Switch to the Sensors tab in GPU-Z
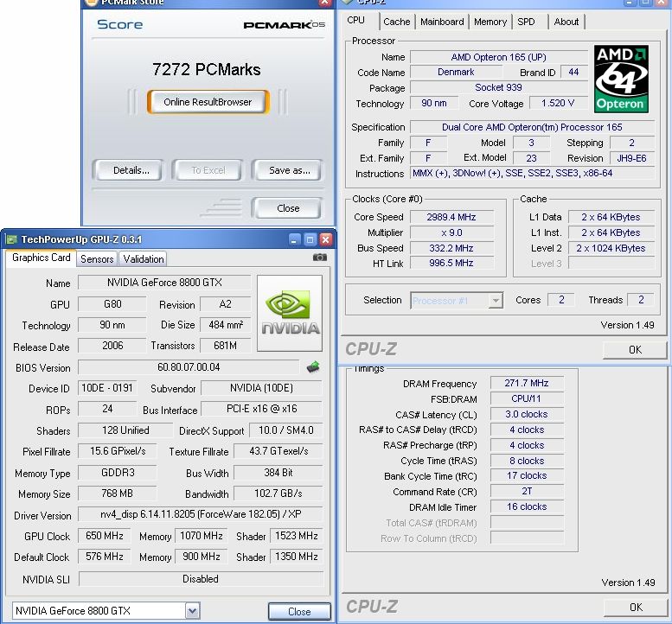 pyautogui.click(x=97, y=259)
